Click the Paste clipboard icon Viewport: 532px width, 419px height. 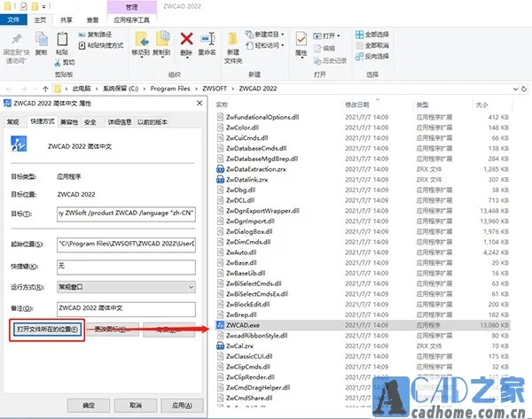(x=62, y=39)
